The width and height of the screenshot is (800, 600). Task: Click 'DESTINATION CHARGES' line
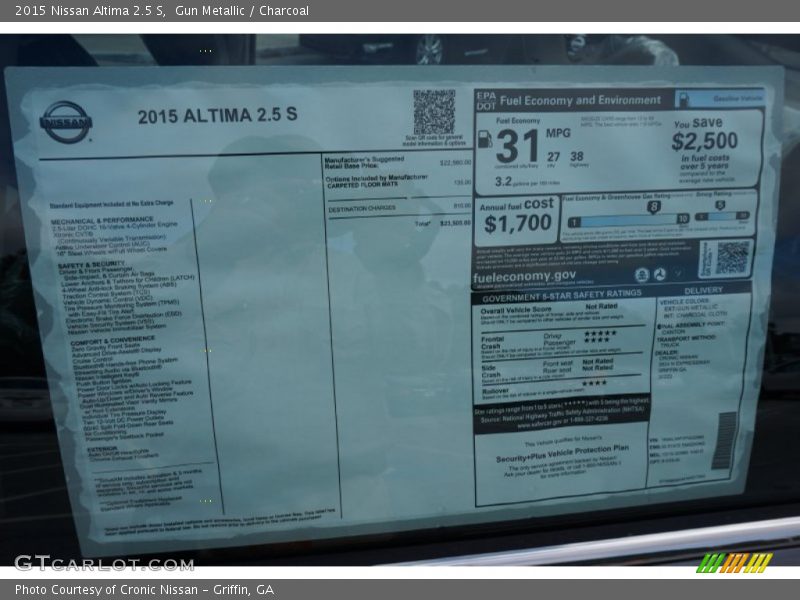coord(362,209)
